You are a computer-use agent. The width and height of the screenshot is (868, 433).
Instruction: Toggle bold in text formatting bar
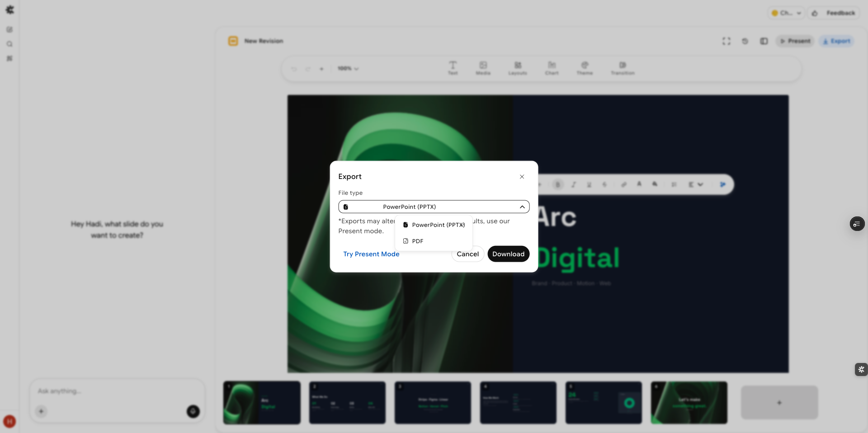click(x=558, y=184)
